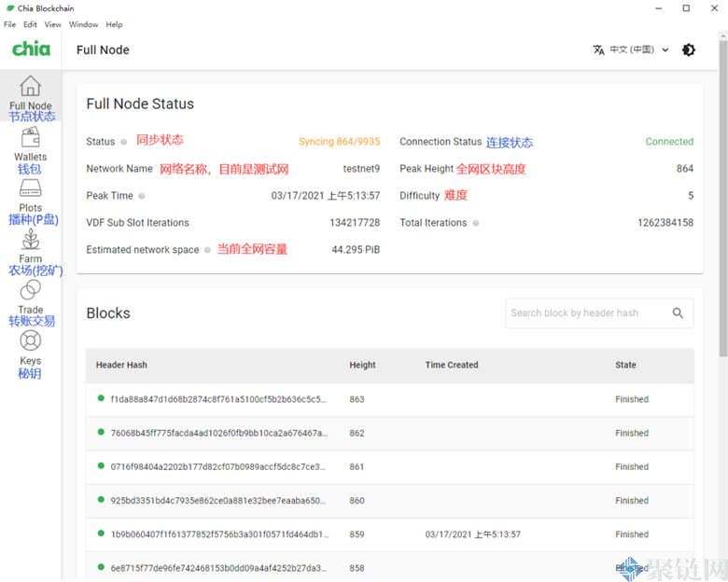Click header hash starting f1da88a847
This screenshot has width=728, height=582.
218,399
